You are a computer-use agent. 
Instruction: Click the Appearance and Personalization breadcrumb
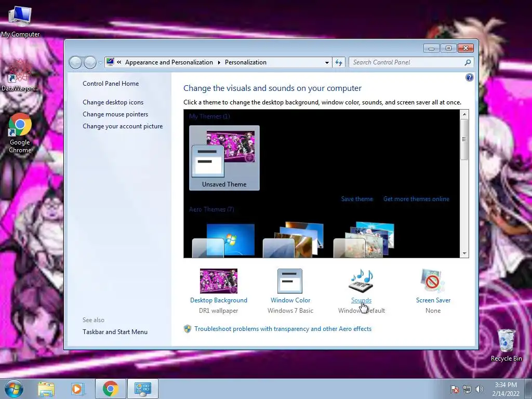[169, 62]
